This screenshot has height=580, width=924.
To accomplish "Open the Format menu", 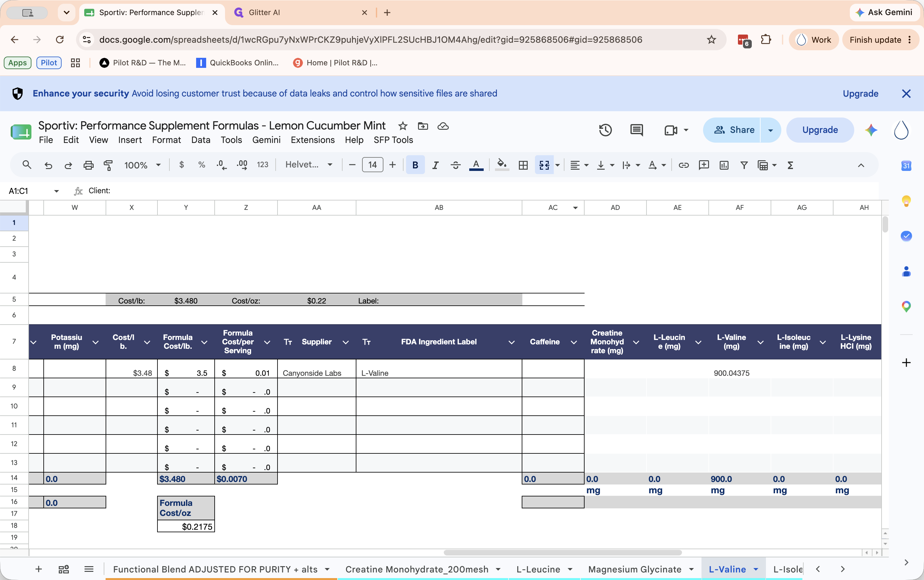I will coord(166,140).
